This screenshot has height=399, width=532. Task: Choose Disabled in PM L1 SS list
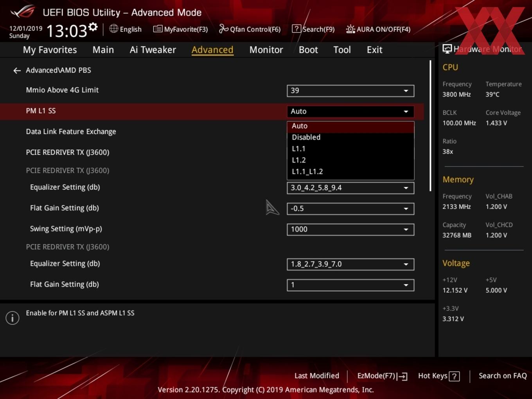point(350,137)
